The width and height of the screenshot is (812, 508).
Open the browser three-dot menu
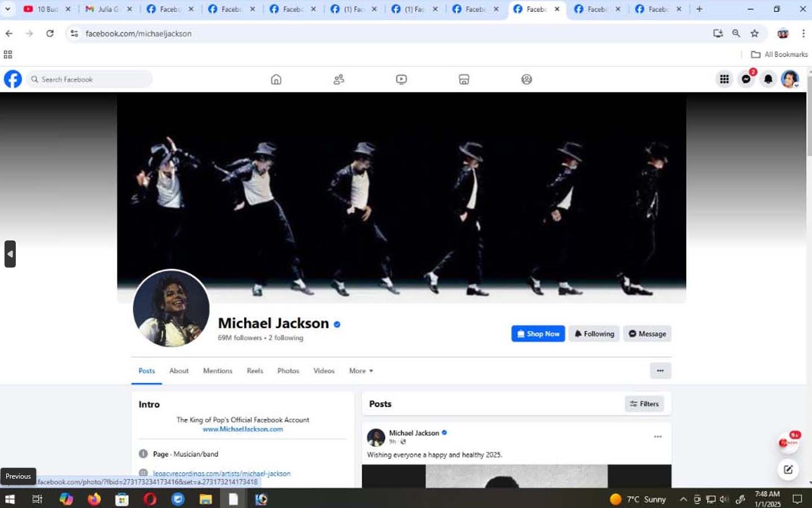[803, 33]
